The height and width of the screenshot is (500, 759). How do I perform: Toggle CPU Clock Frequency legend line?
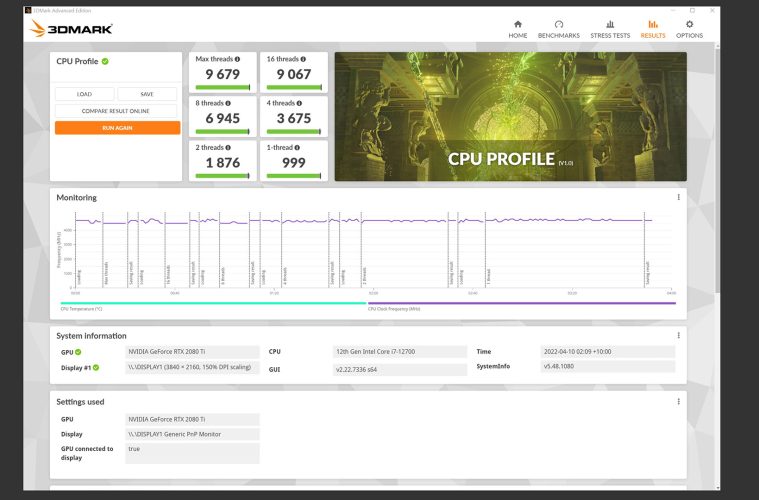pyautogui.click(x=522, y=303)
